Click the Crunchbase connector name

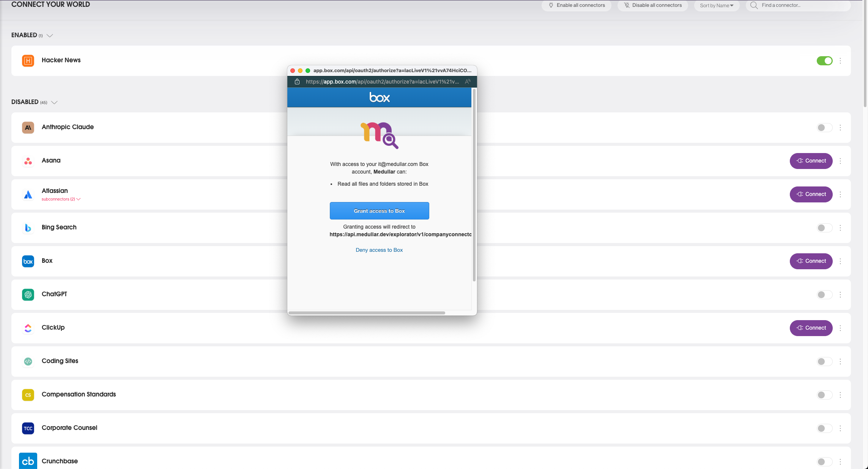pos(60,461)
